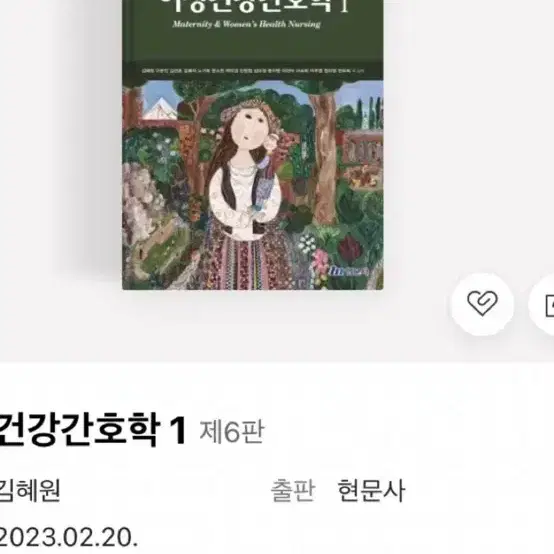Open the book cover image
Image resolution: width=554 pixels, height=554 pixels.
253,145
